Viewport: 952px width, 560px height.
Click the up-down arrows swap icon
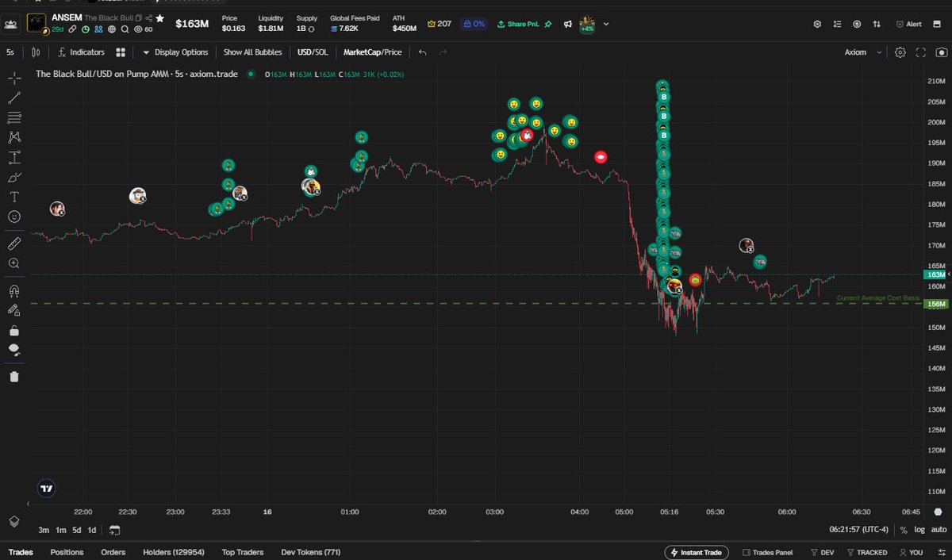(x=877, y=24)
